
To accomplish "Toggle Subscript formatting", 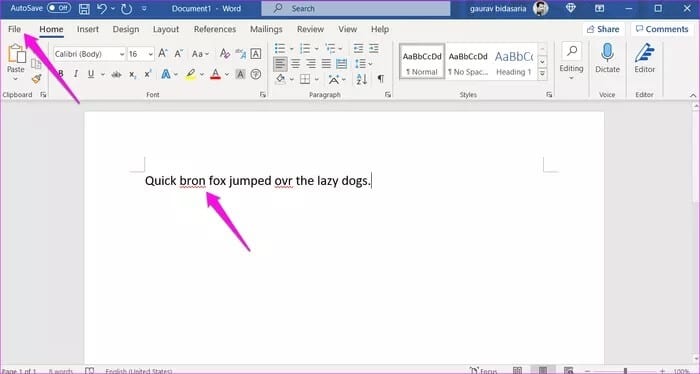I will point(133,75).
